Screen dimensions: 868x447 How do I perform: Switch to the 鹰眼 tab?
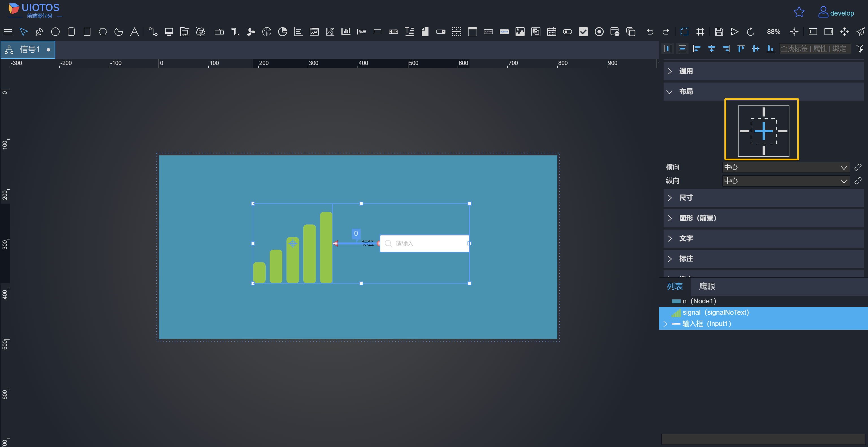(707, 286)
